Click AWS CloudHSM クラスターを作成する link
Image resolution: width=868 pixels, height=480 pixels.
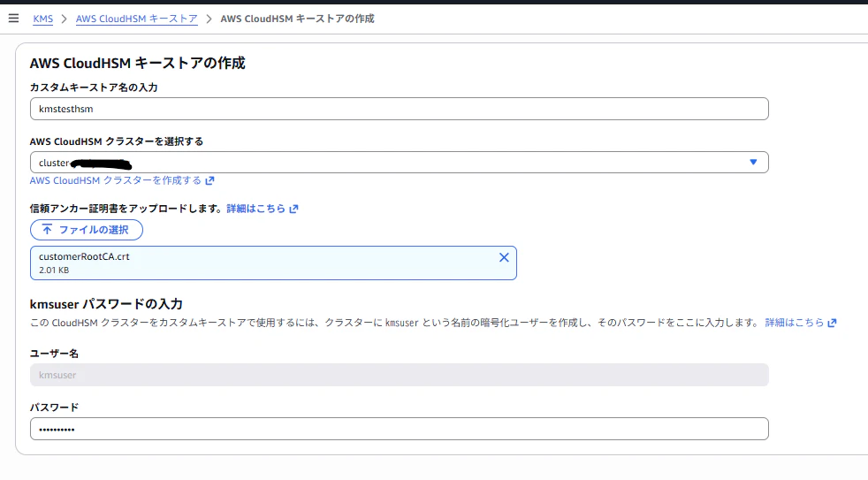[x=116, y=180]
